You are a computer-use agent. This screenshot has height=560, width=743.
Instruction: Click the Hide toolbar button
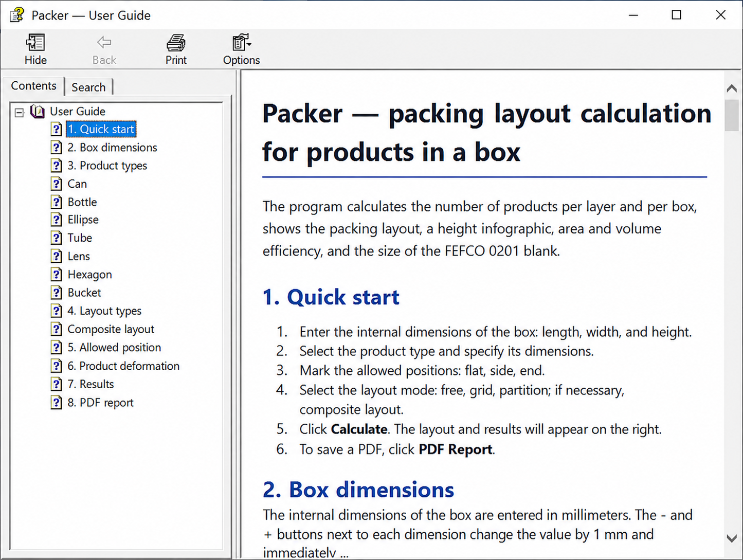pos(35,49)
